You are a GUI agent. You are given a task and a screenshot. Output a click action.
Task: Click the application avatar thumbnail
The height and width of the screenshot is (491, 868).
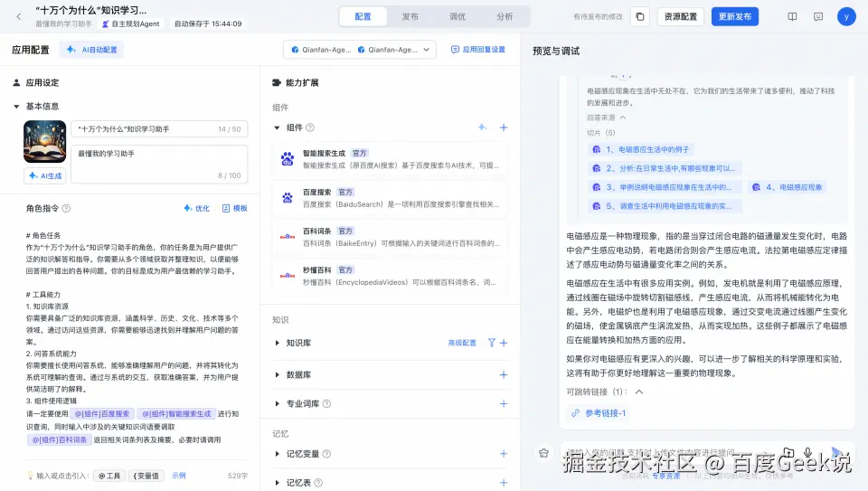(x=45, y=141)
